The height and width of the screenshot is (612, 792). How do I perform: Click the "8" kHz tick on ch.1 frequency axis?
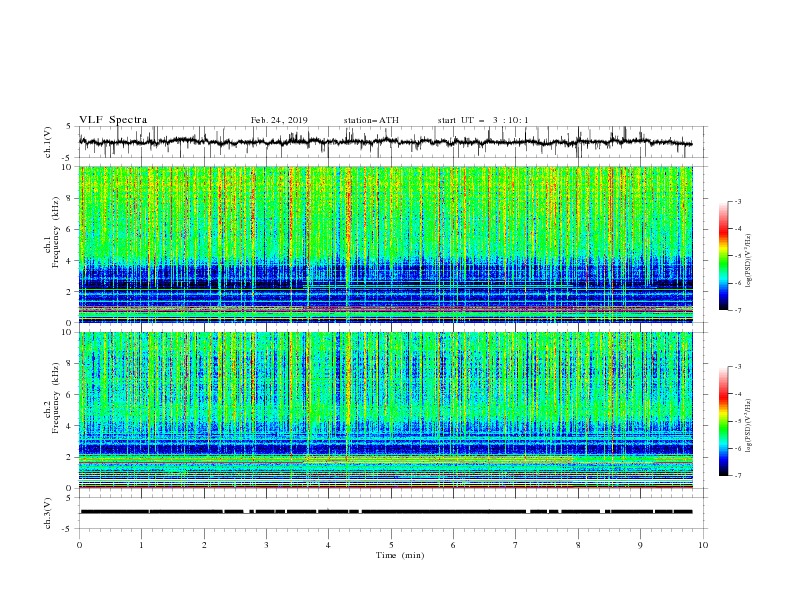point(70,198)
